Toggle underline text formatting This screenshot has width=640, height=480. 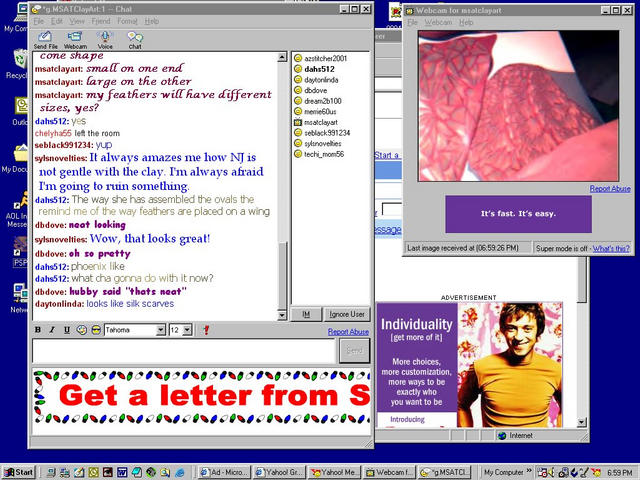(x=67, y=330)
